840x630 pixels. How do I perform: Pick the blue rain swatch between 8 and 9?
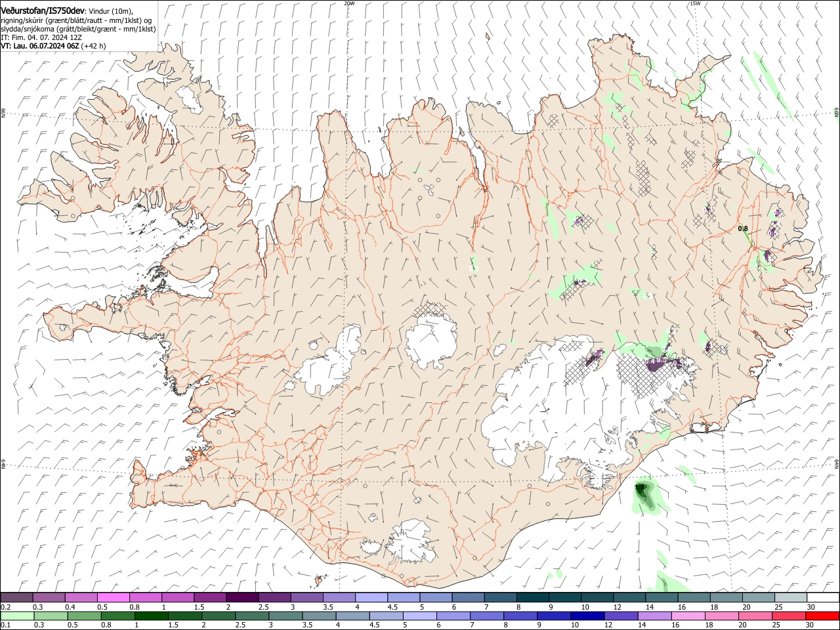coord(520,616)
